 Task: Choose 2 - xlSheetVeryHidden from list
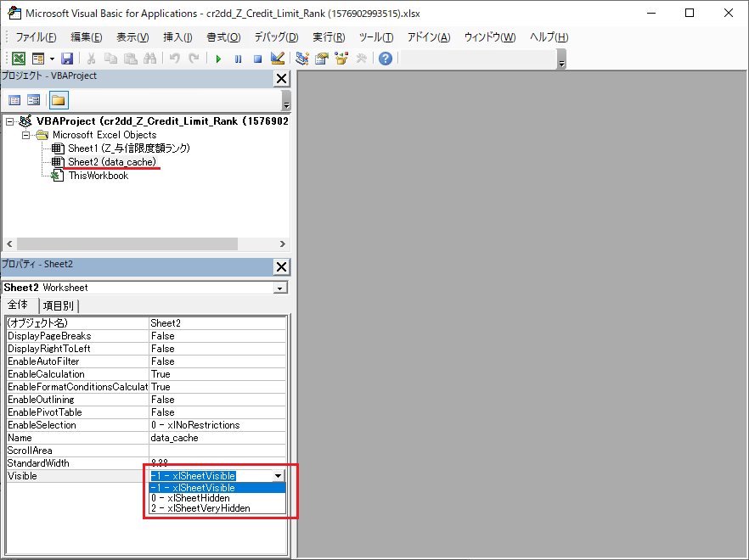[x=217, y=508]
